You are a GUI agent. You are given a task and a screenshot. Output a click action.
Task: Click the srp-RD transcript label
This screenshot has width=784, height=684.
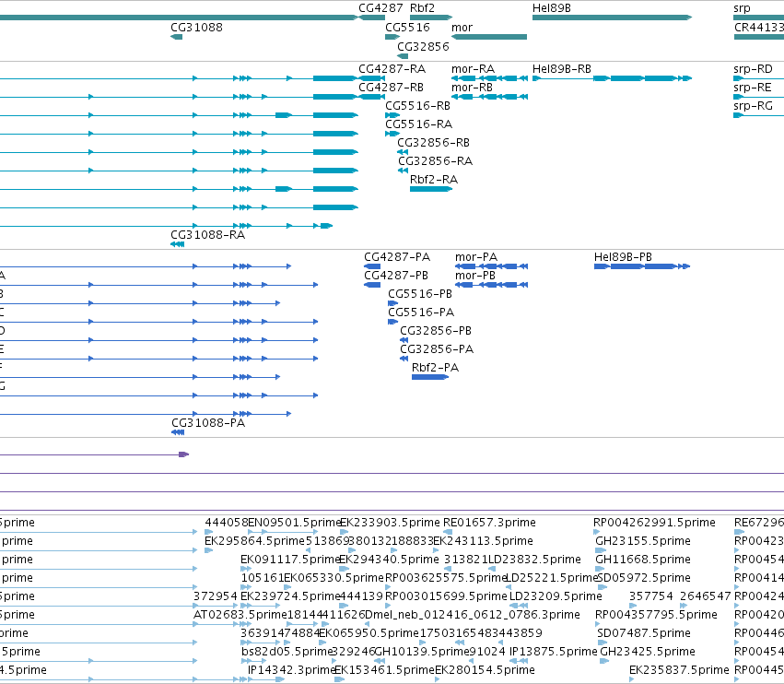(x=753, y=69)
